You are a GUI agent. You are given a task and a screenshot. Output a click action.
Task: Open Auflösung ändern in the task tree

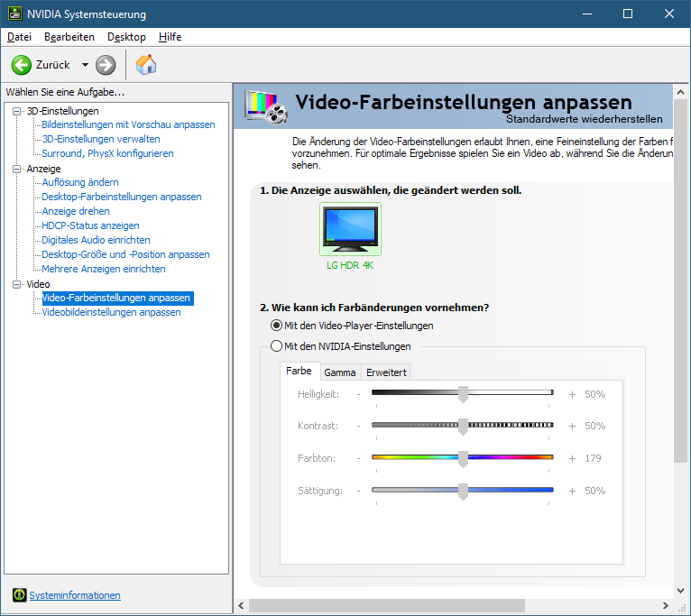point(80,182)
